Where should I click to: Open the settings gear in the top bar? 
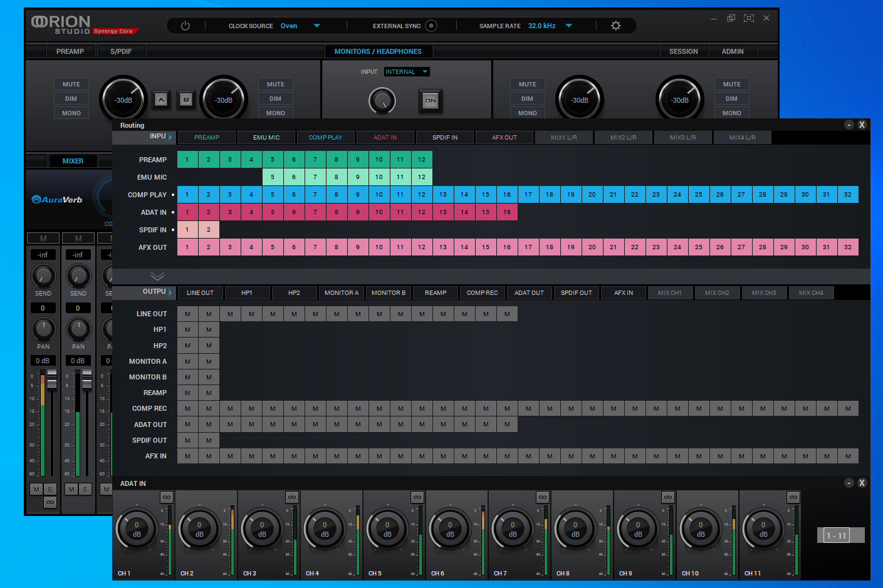click(615, 26)
